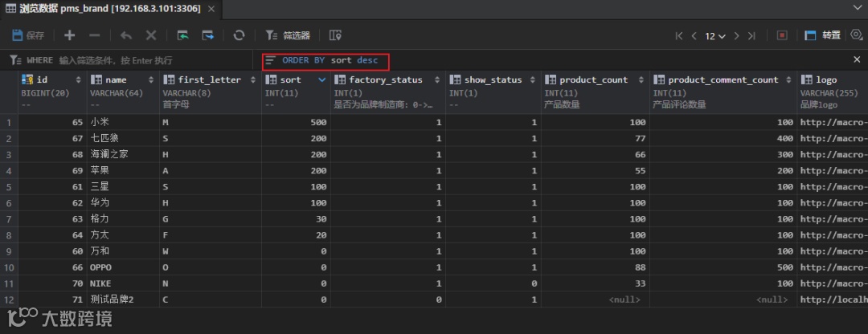Select the 浏览数据 pms_brand tab
Image resolution: width=868 pixels, height=334 pixels.
111,9
